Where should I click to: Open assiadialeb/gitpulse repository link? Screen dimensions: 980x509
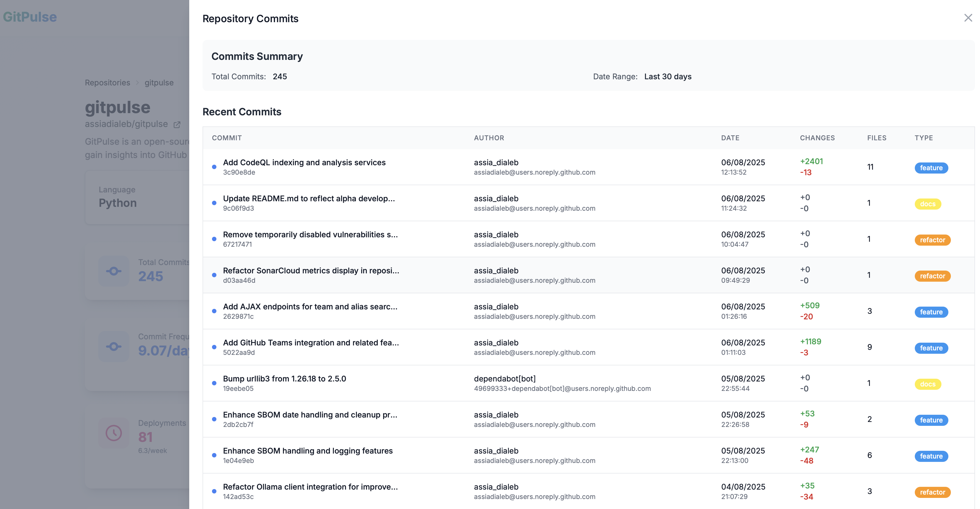click(126, 124)
